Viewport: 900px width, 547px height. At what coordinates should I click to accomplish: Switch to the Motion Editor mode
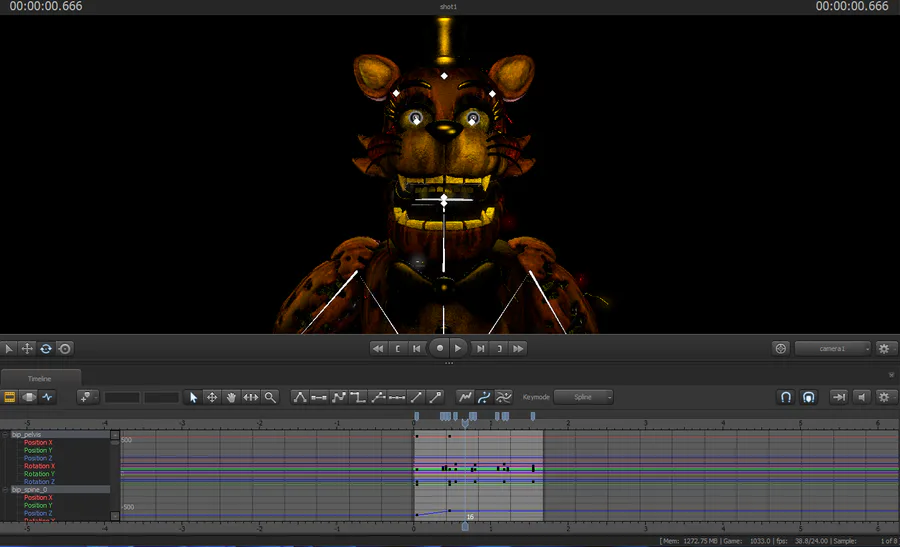(x=29, y=397)
